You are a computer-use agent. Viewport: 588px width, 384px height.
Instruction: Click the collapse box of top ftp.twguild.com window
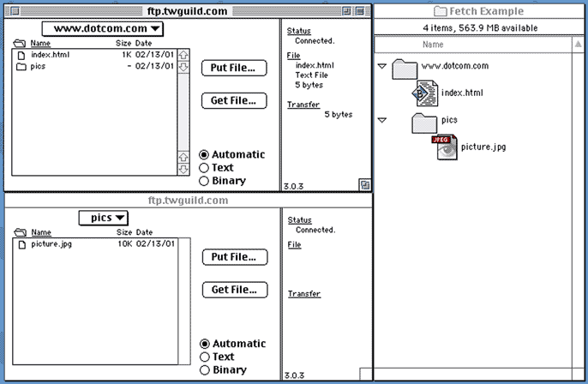click(x=360, y=11)
